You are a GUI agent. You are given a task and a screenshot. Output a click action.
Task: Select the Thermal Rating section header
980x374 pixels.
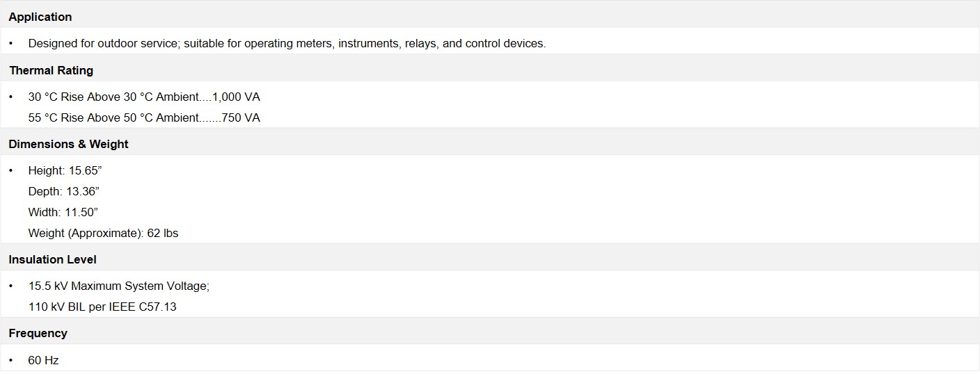coord(51,70)
